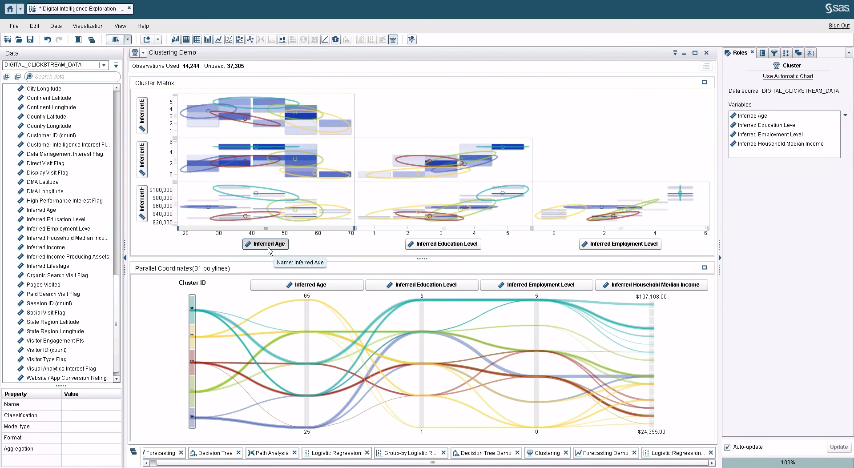Click Use Automatic Chart link
The width and height of the screenshot is (854, 468).
point(785,75)
